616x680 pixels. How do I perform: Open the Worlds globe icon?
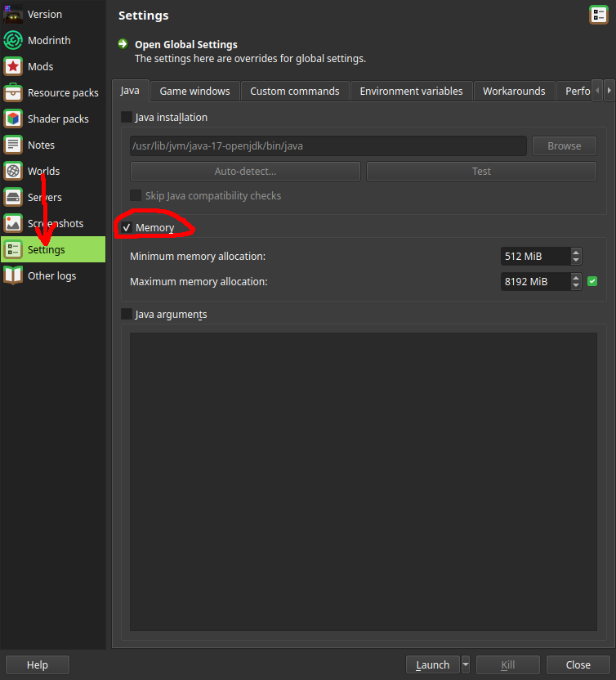point(13,171)
